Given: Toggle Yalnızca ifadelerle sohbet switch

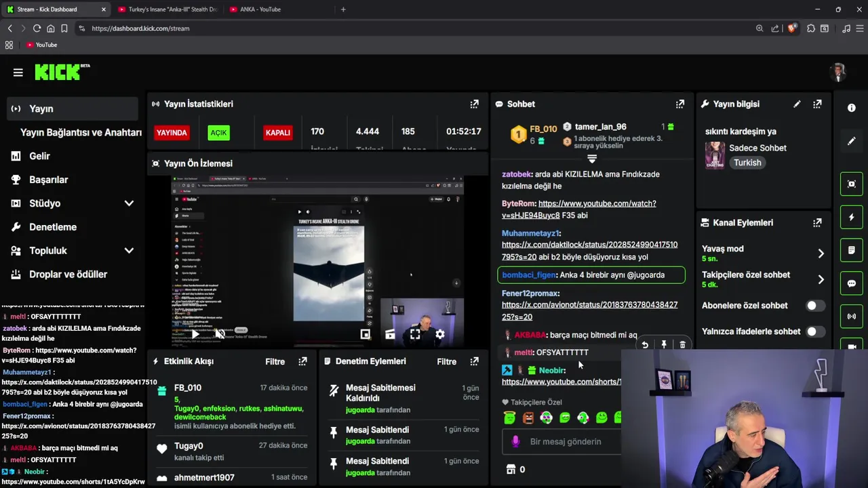Looking at the screenshot, I should click(x=814, y=331).
